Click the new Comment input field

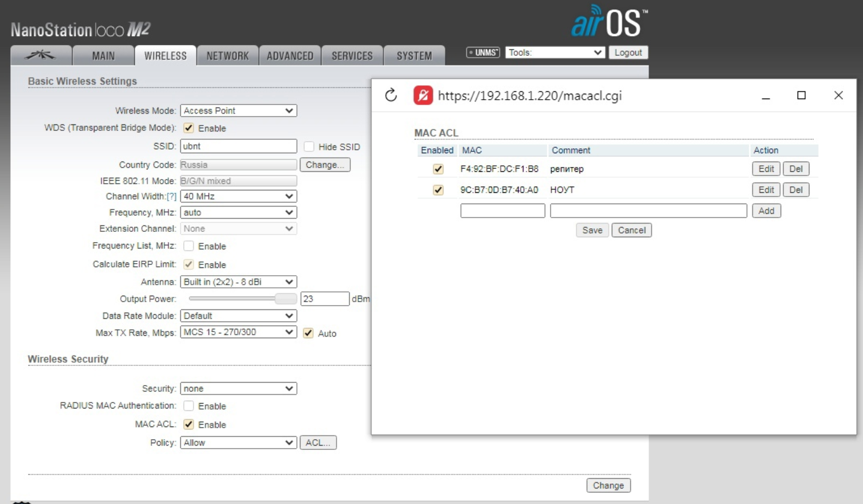tap(649, 211)
